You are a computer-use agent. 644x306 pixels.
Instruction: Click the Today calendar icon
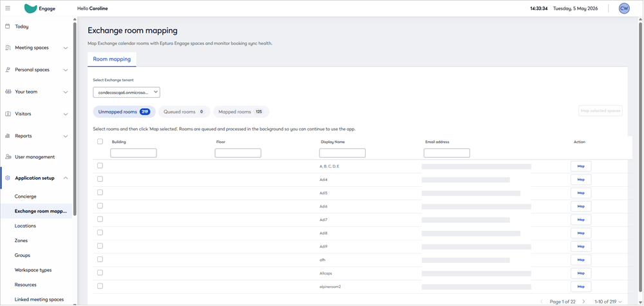tap(7, 26)
